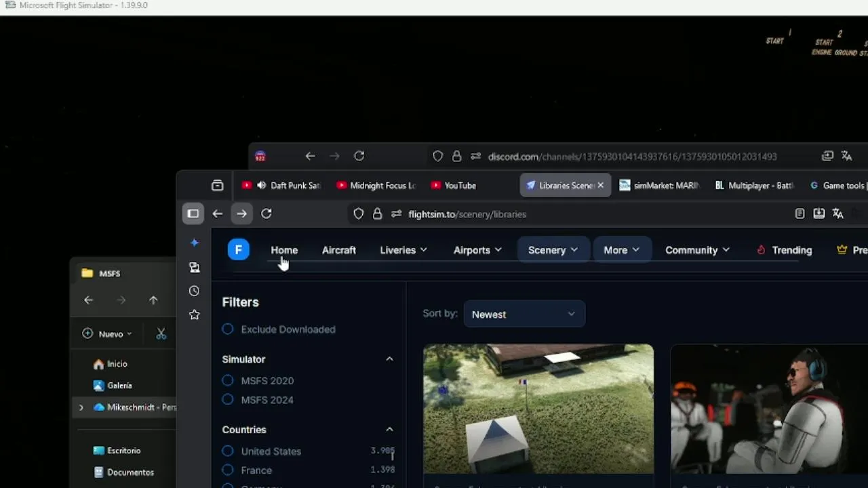Viewport: 868px width, 488px height.
Task: Switch to the Multiplayer Battle tab
Action: (x=753, y=185)
